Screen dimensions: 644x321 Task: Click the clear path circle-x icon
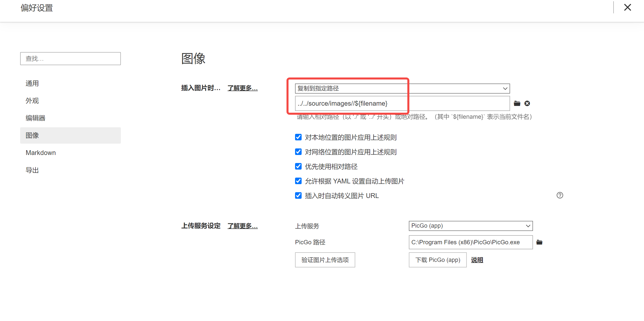(x=527, y=103)
